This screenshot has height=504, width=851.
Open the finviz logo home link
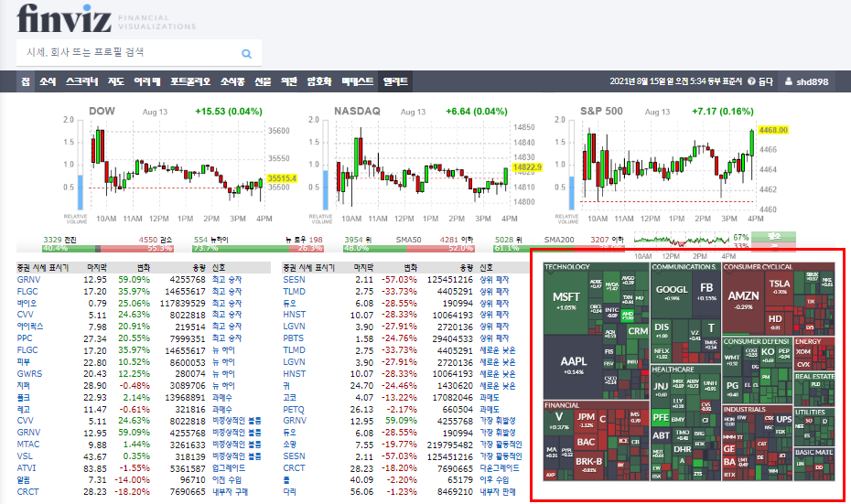(64, 18)
